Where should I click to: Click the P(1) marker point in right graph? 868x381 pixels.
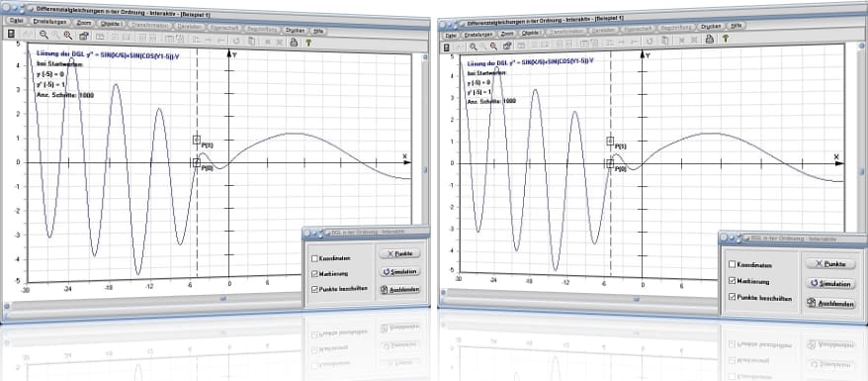click(610, 142)
